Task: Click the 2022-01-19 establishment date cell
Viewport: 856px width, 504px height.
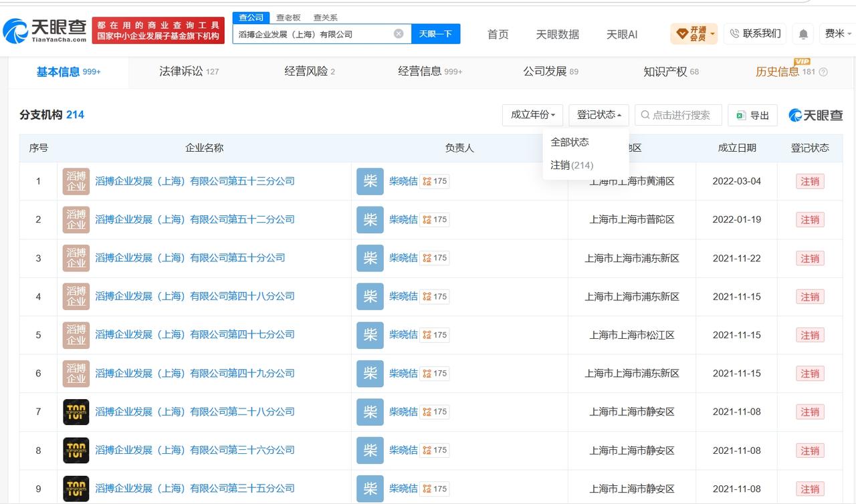Action: [736, 219]
